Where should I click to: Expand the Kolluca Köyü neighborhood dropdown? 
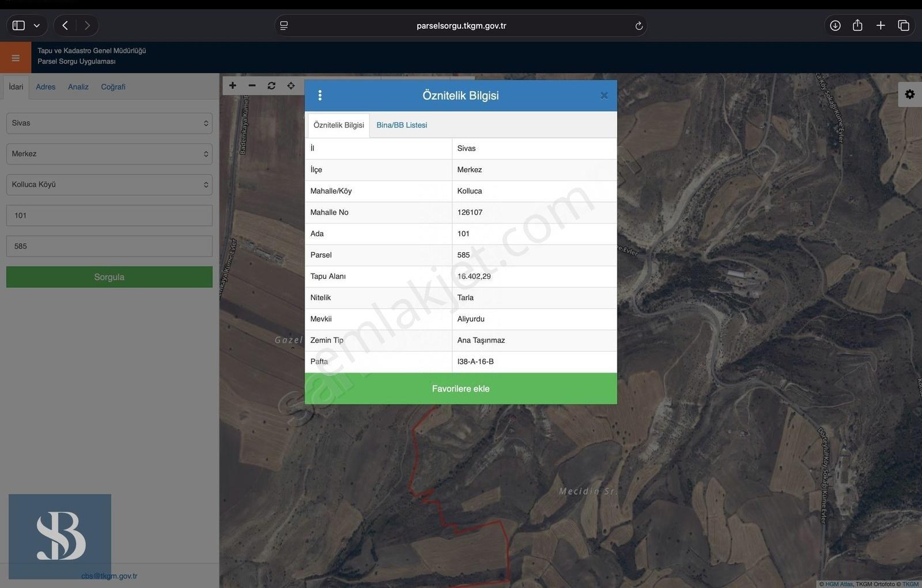click(x=109, y=185)
